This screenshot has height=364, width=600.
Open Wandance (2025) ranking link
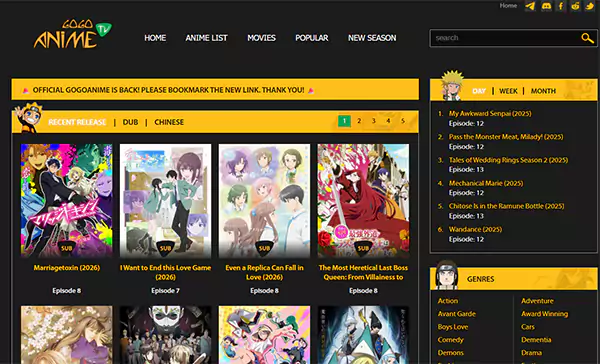point(475,230)
